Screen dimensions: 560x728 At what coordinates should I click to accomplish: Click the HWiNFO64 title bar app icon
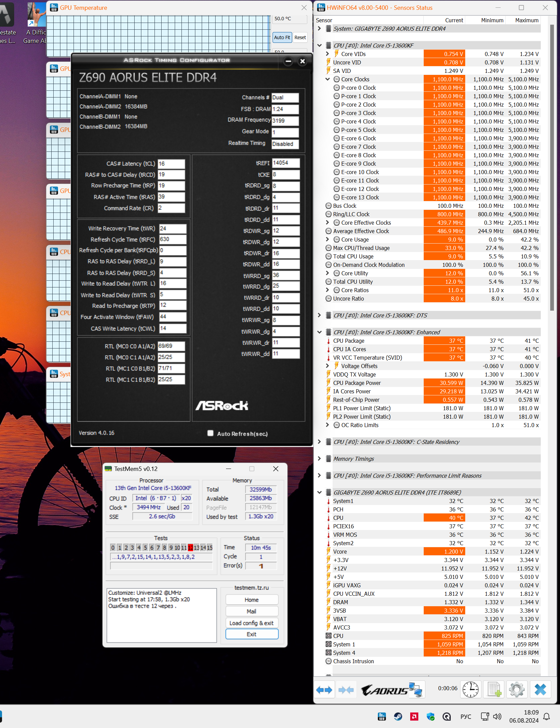tap(321, 7)
